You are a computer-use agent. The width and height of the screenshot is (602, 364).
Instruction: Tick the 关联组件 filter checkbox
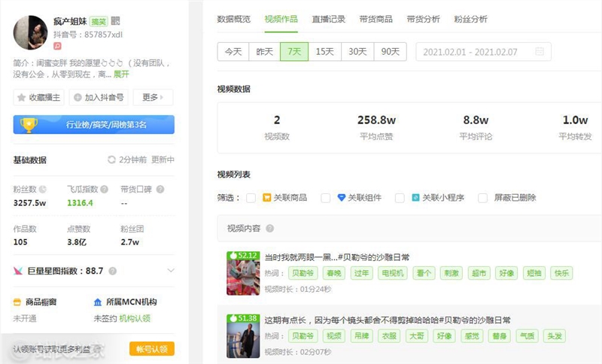[326, 198]
